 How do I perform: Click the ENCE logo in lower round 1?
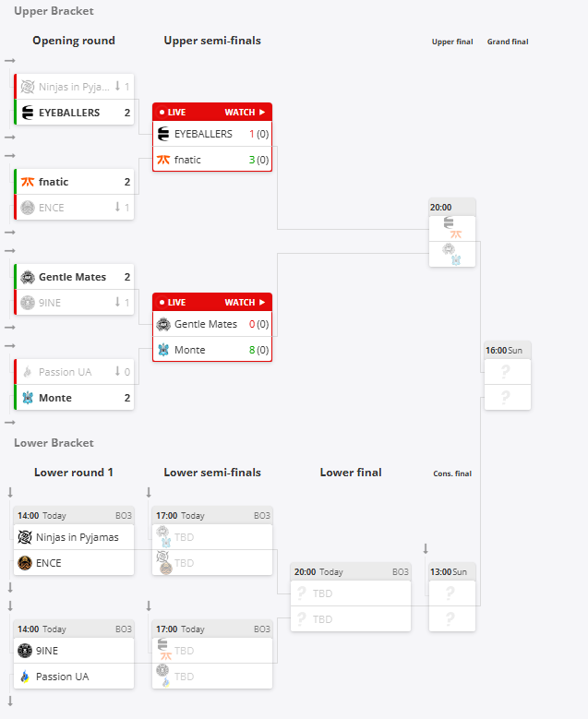click(25, 563)
